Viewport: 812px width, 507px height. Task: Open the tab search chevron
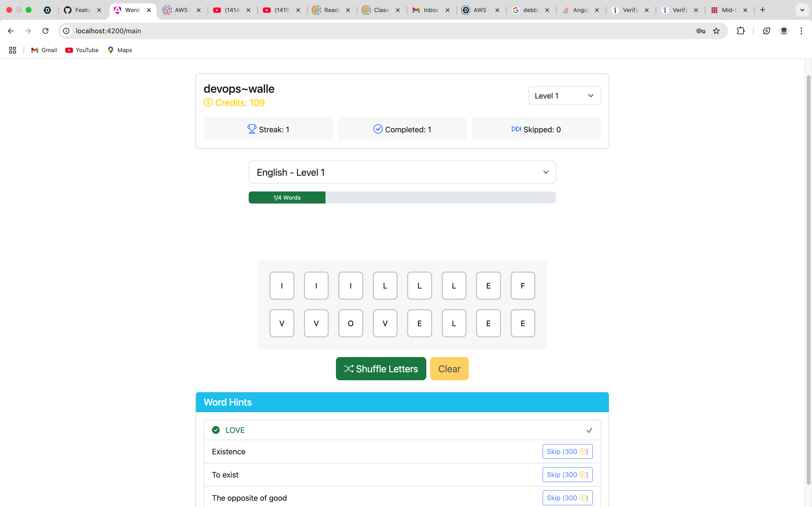[x=802, y=10]
